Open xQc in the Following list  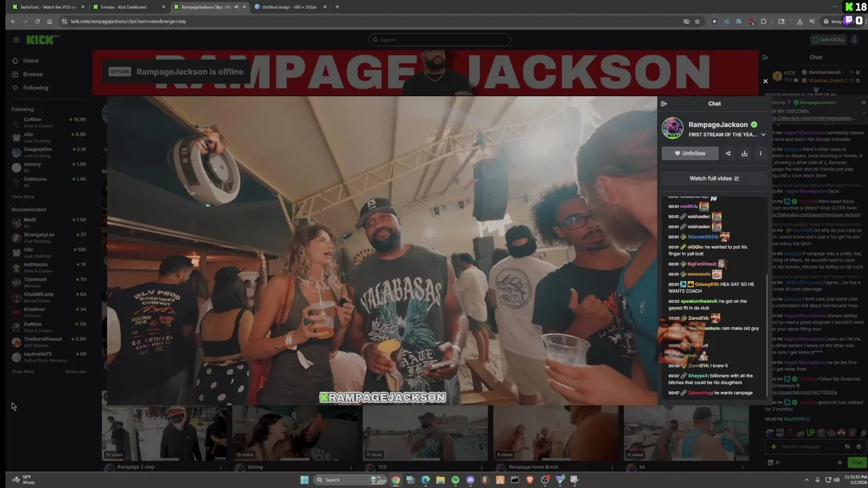point(49,137)
